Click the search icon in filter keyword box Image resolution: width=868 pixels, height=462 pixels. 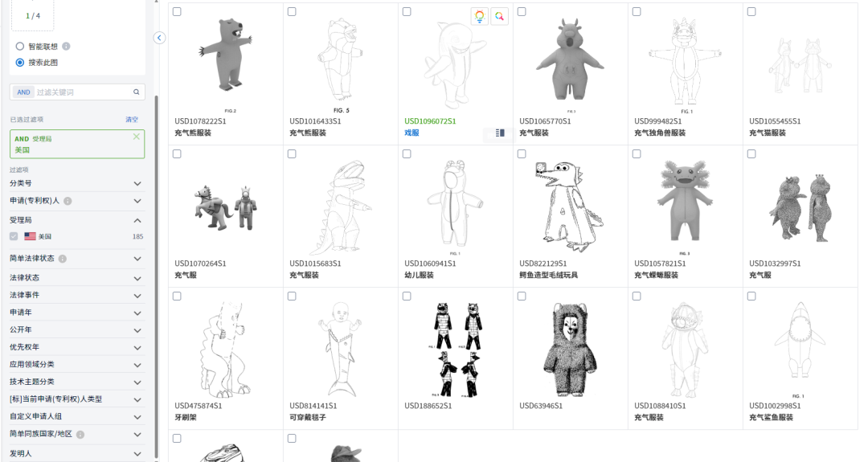coord(137,92)
